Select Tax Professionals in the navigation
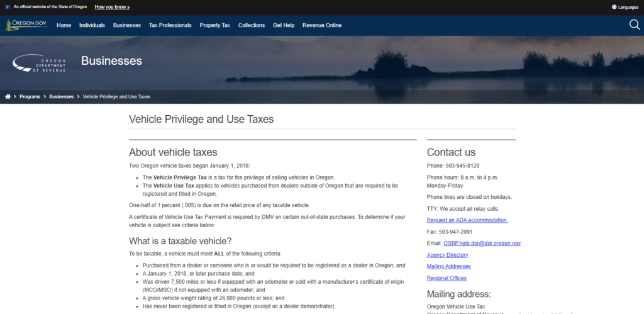Viewport: 644px width, 314px height. pyautogui.click(x=170, y=25)
